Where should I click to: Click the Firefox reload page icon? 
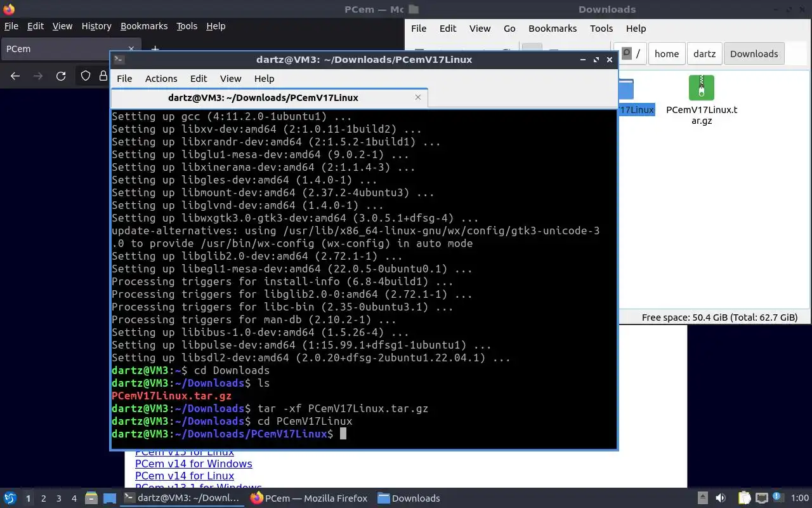click(x=61, y=76)
